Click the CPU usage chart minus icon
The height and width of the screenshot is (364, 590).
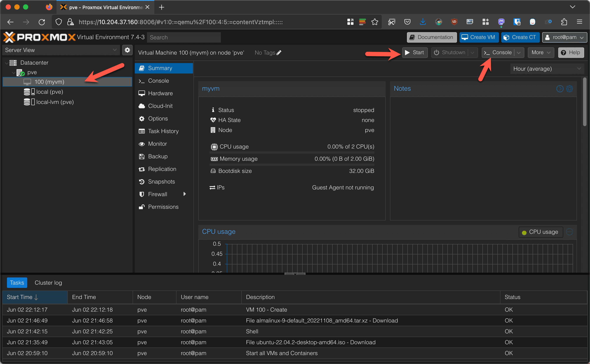[569, 232]
